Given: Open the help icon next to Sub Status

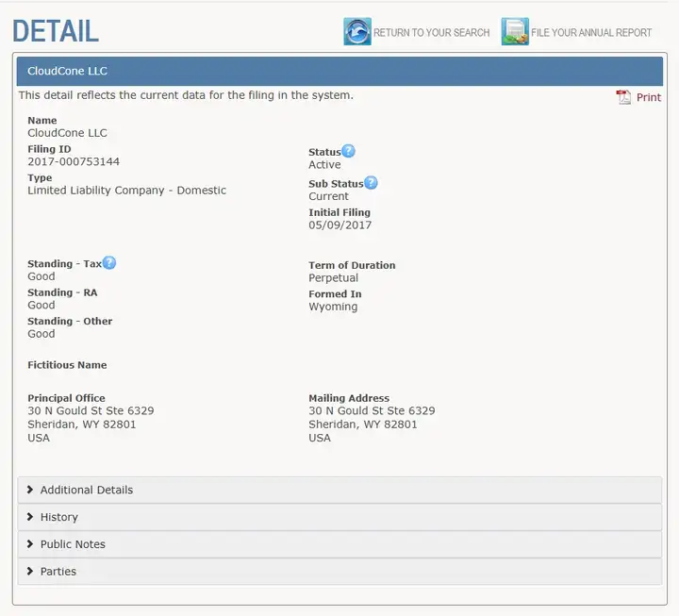Looking at the screenshot, I should coord(371,183).
